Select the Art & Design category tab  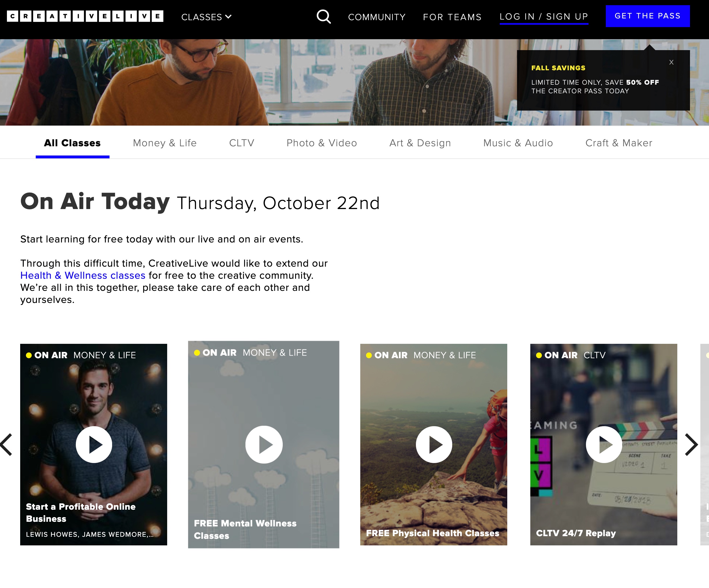click(x=420, y=143)
